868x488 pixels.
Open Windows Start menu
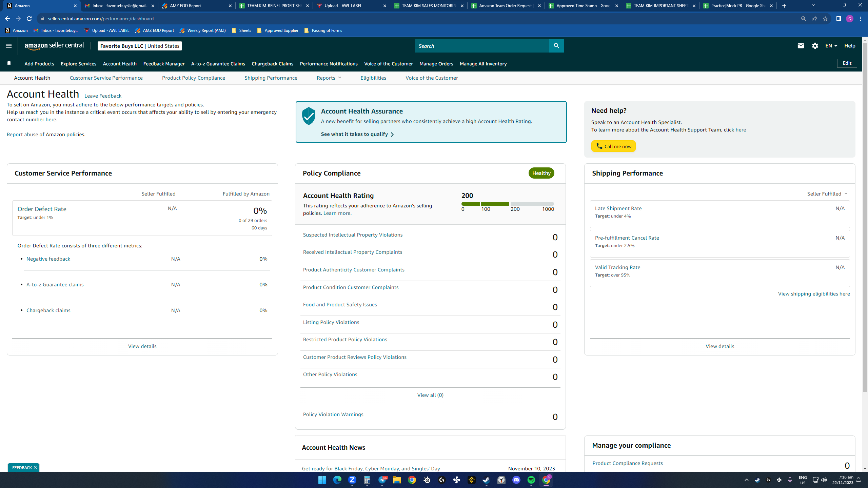click(x=322, y=480)
